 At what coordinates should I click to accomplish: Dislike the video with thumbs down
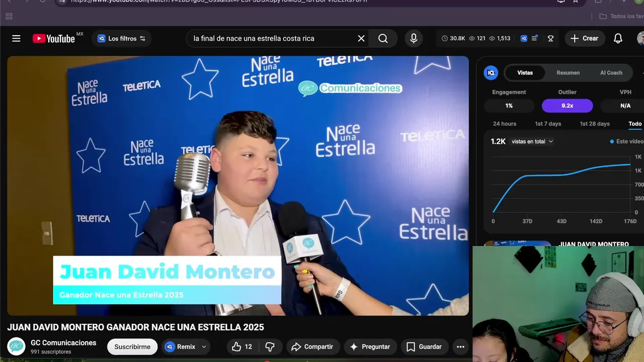(x=270, y=347)
